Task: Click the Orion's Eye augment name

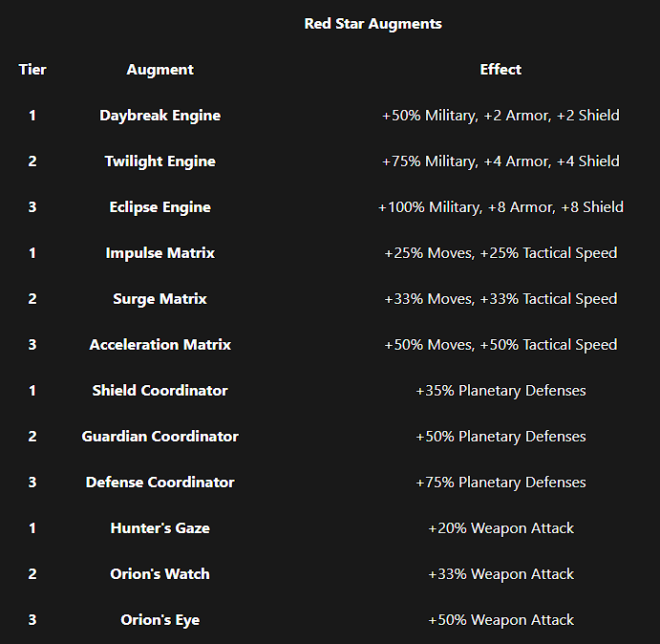Action: 160,619
